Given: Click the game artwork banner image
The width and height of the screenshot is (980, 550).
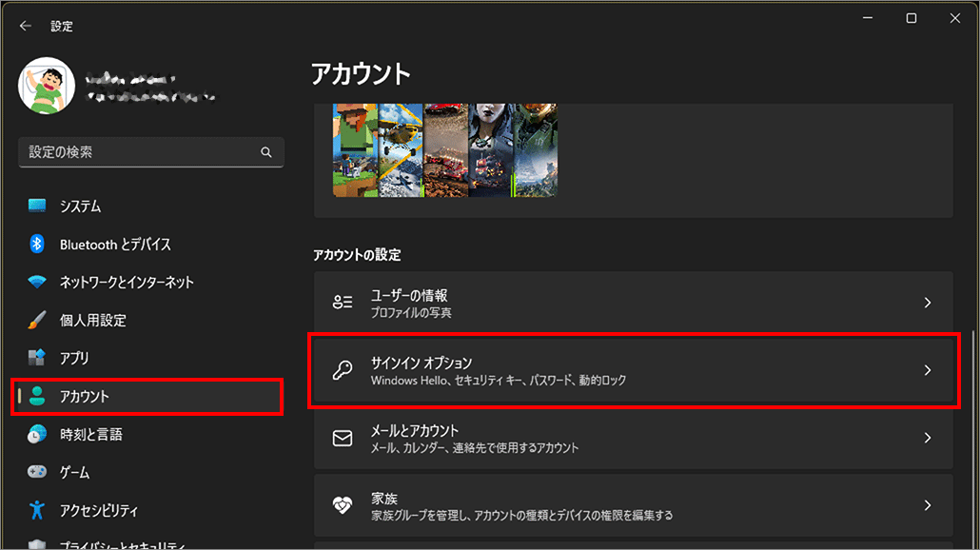Looking at the screenshot, I should coord(444,150).
